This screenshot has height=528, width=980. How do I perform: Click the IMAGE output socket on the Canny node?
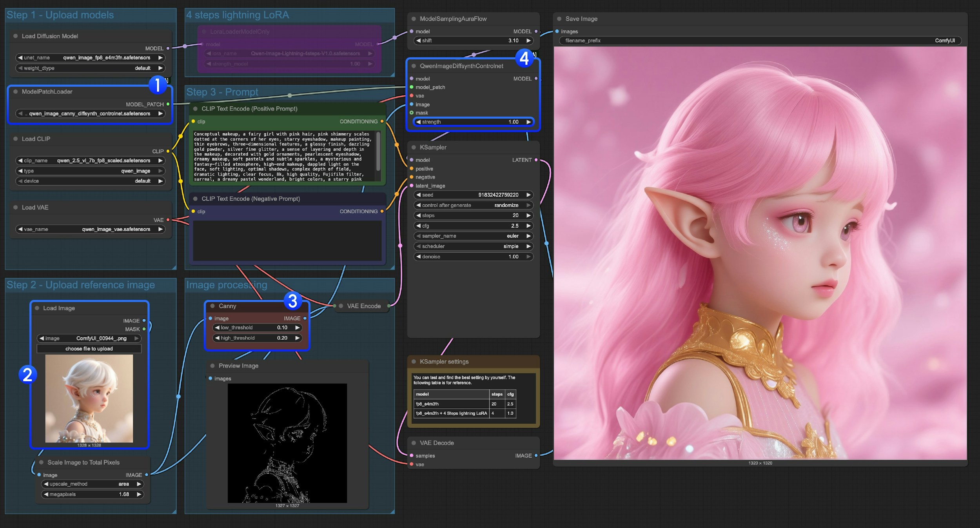tap(306, 319)
